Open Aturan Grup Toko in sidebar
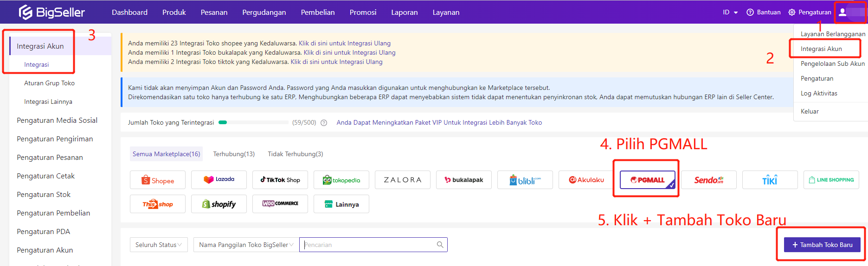 point(49,83)
